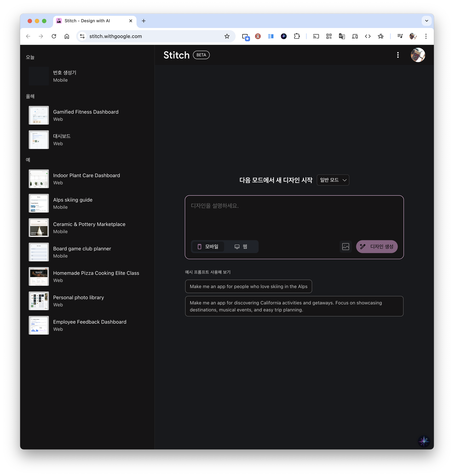Click the red hourglass extension icon

pos(258,36)
